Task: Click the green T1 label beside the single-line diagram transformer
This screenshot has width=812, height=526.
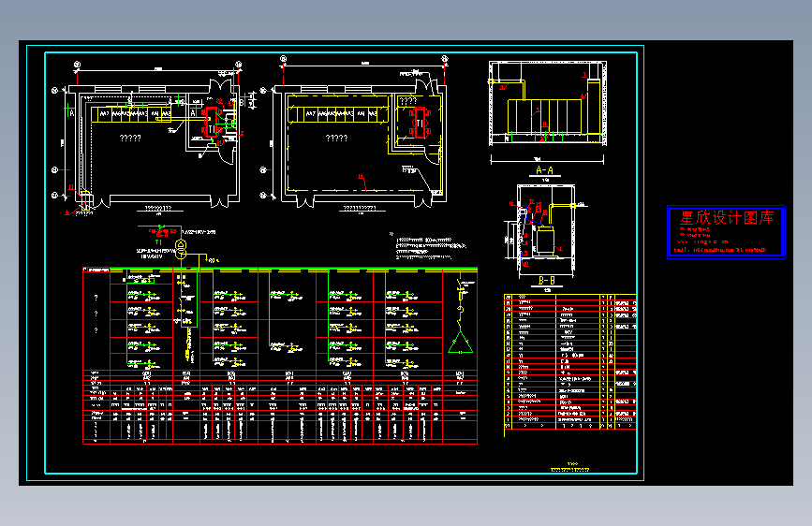Action: coord(158,241)
